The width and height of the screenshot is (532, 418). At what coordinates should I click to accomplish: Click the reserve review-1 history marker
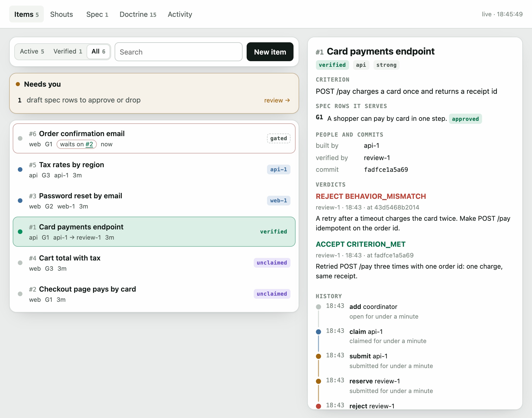318,381
